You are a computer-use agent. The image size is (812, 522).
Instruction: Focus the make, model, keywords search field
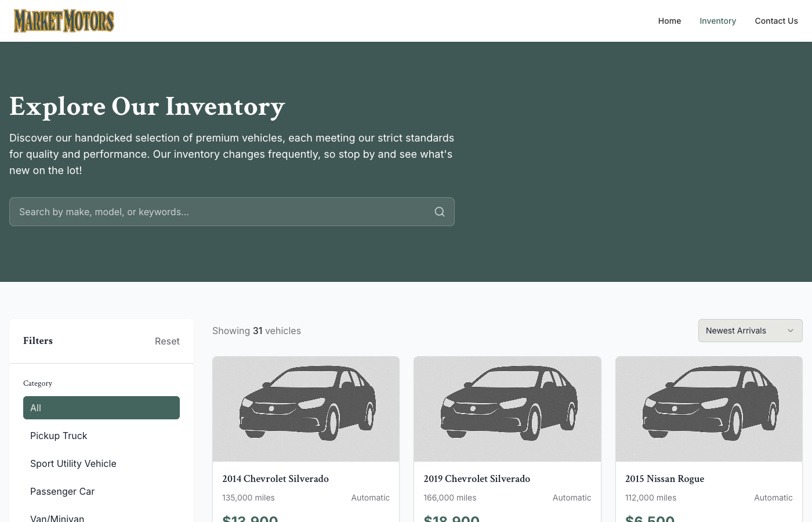click(x=232, y=212)
